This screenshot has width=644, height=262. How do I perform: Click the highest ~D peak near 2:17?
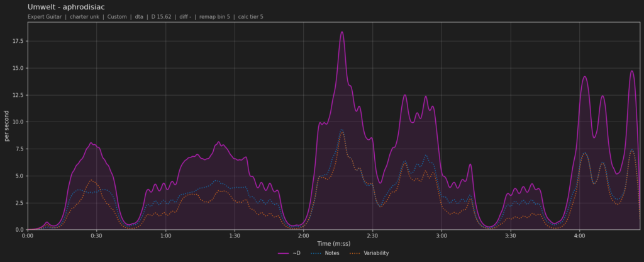341,32
